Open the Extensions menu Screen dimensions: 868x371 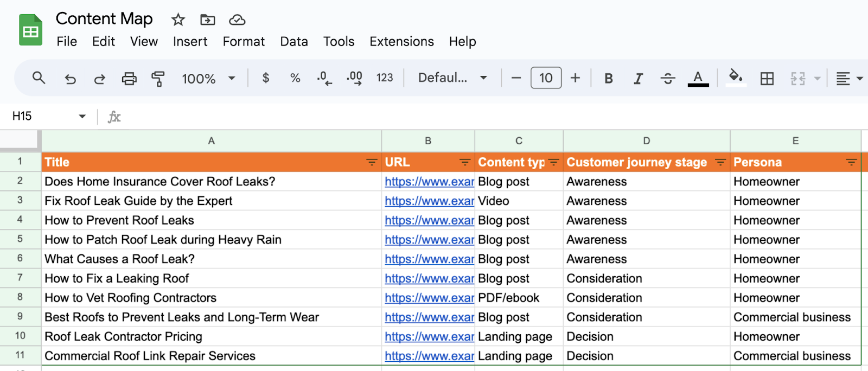pyautogui.click(x=401, y=42)
